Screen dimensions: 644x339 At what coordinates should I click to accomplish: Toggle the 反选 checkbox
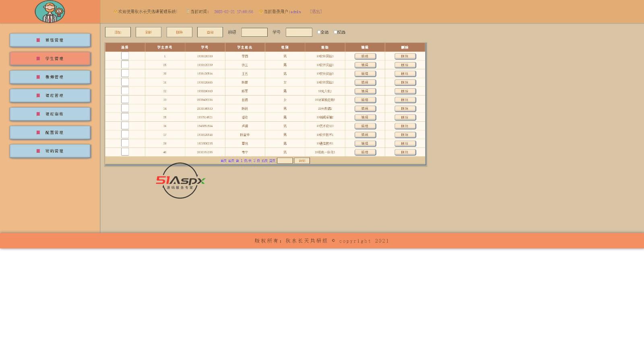[335, 32]
